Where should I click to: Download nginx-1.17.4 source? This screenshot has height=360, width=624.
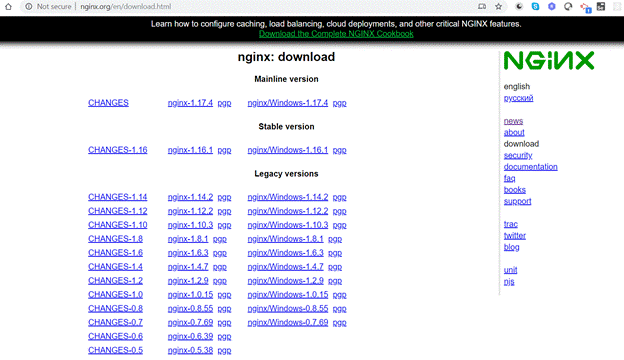(190, 103)
